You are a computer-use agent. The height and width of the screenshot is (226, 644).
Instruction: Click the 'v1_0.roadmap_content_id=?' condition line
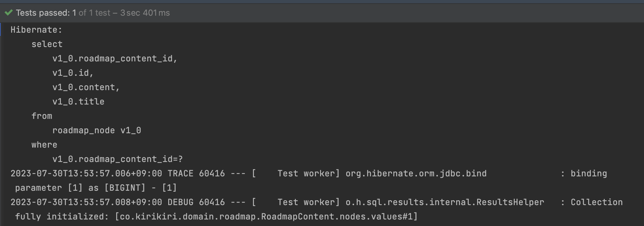pos(117,159)
